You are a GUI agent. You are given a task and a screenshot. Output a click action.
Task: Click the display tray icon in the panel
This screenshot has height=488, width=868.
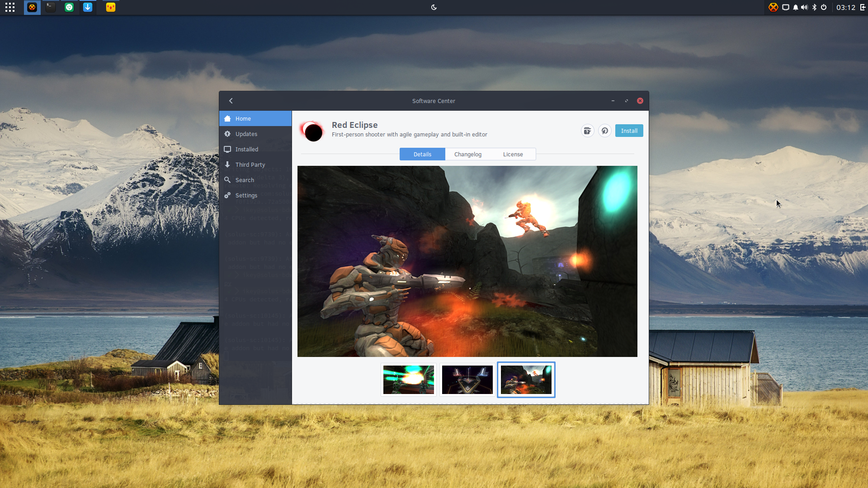click(x=786, y=7)
